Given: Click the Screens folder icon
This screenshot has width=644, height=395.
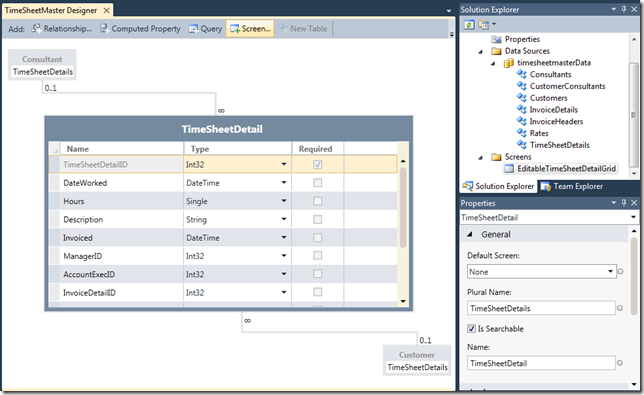Looking at the screenshot, I should tap(496, 157).
